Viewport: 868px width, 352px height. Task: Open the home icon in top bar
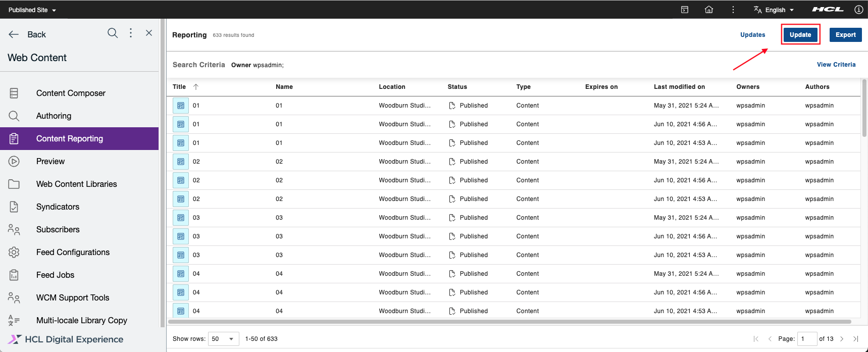709,10
